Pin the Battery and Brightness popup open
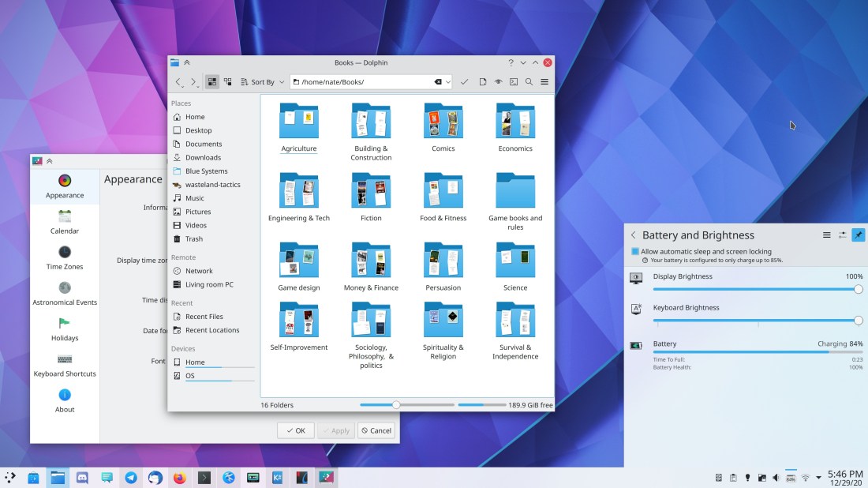The height and width of the screenshot is (488, 868). tap(858, 235)
